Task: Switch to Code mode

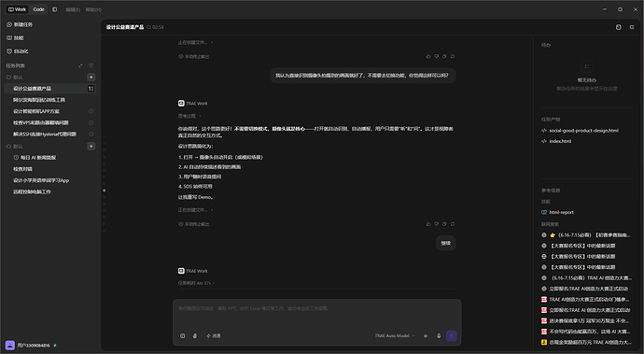Action: (38, 9)
